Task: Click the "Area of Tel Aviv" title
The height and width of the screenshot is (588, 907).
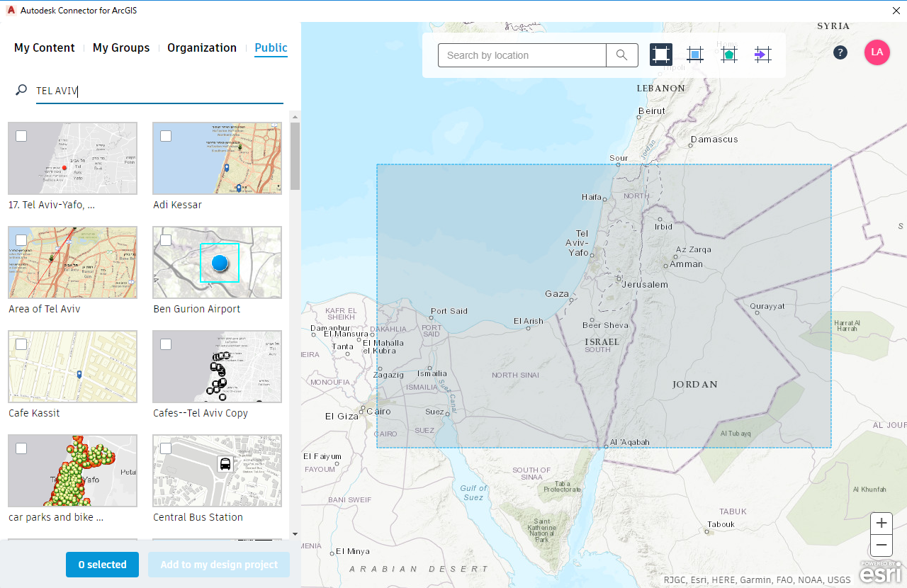Action: click(45, 309)
